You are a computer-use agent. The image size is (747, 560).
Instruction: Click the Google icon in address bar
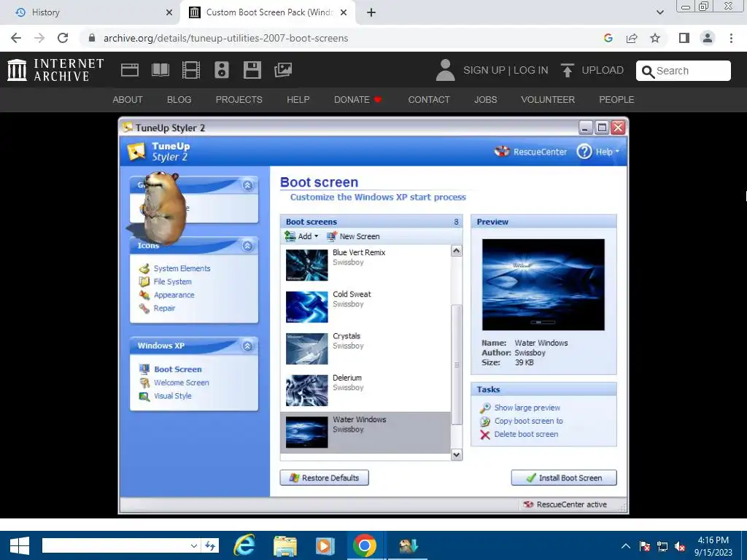(608, 38)
